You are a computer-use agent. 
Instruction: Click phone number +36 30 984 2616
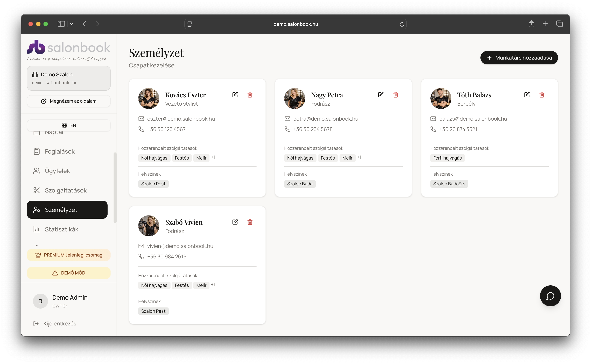coord(167,257)
